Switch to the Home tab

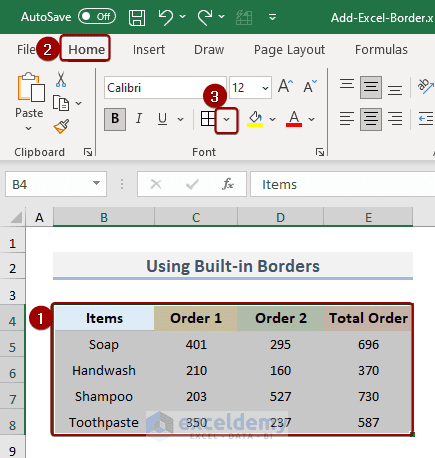[x=86, y=49]
